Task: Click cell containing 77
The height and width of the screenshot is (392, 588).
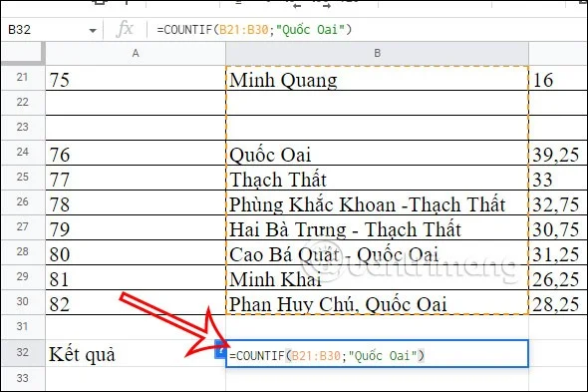Action: coord(136,178)
